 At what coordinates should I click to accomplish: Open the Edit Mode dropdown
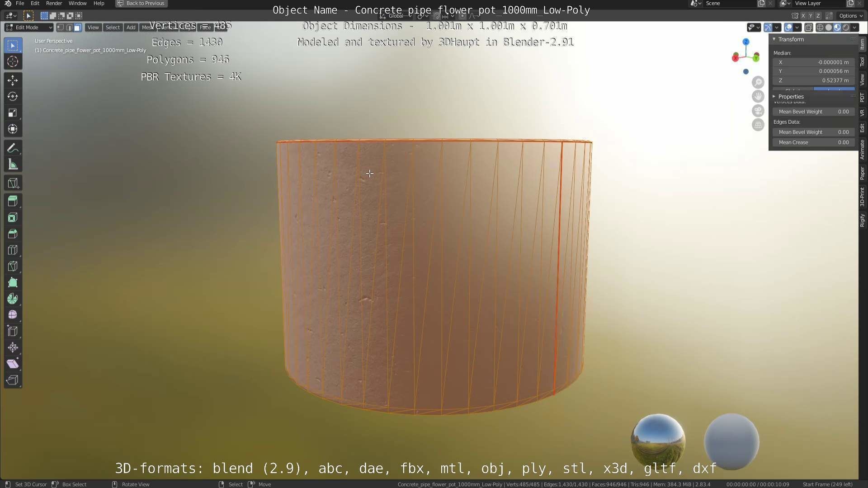click(x=29, y=28)
